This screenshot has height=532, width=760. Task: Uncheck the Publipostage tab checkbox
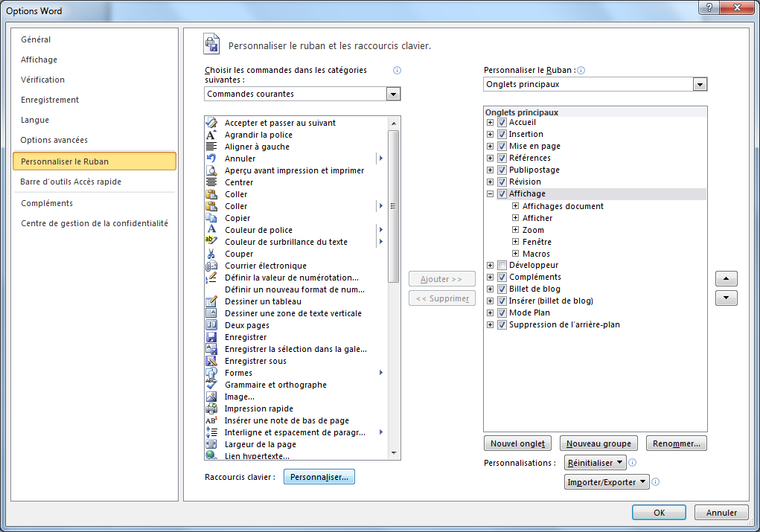pyautogui.click(x=502, y=170)
